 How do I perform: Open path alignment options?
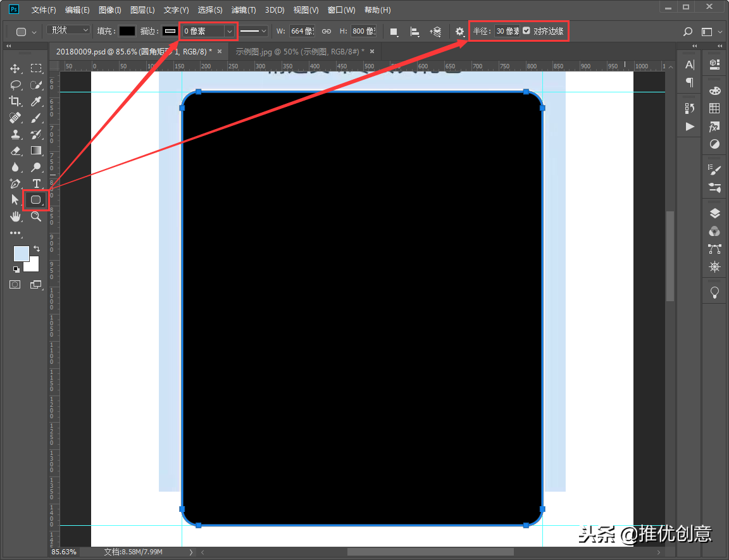click(x=414, y=32)
